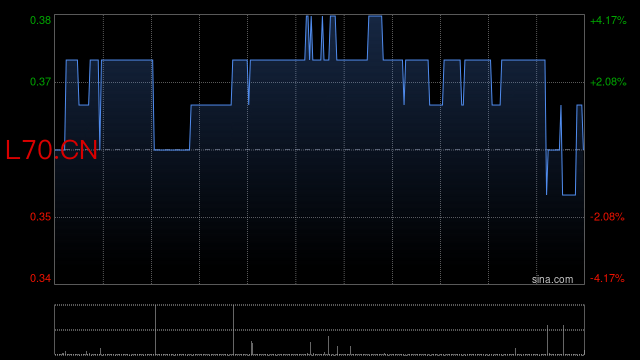
Task: Click the 0.38 price axis label
Action: click(x=40, y=20)
